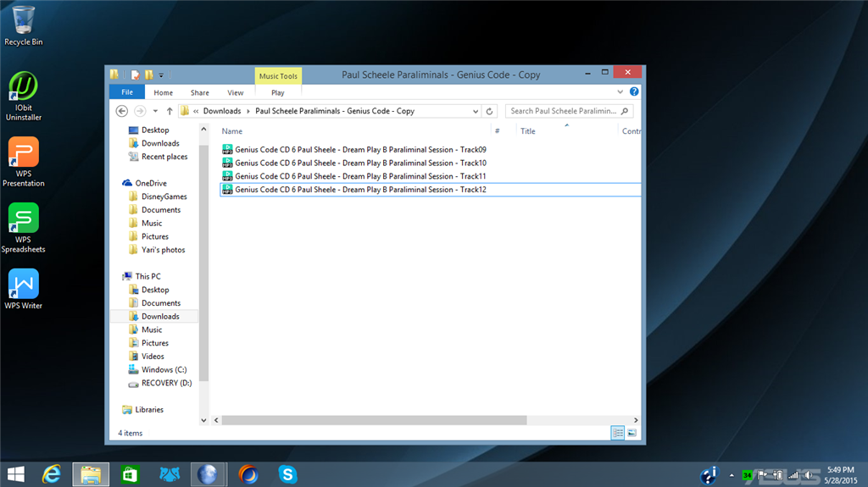Click WPS Writer desktop icon
This screenshot has width=868, height=487.
(x=23, y=289)
